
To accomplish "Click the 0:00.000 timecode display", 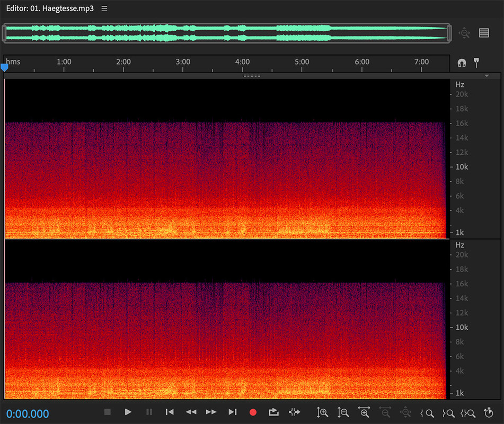I will point(28,414).
